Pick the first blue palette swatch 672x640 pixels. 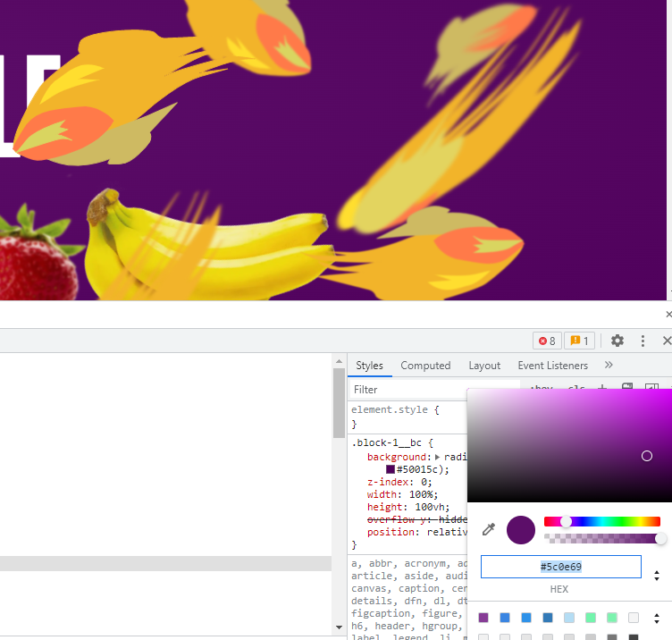pyautogui.click(x=505, y=618)
